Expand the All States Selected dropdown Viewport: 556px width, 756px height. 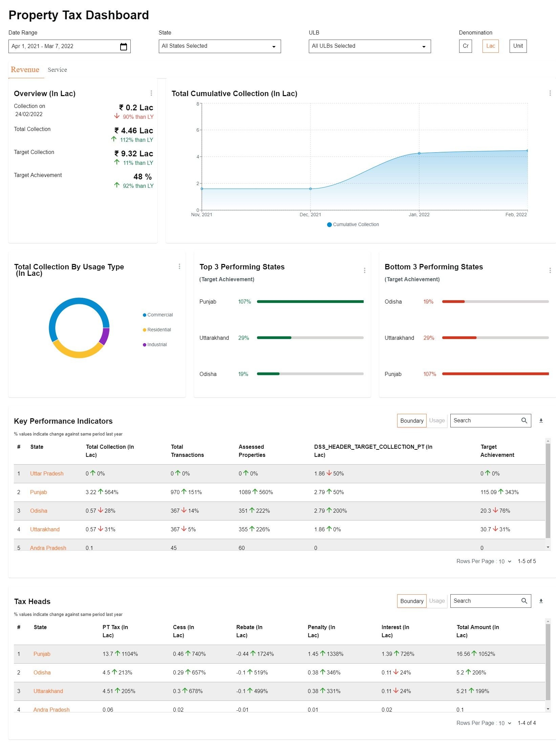tap(219, 46)
